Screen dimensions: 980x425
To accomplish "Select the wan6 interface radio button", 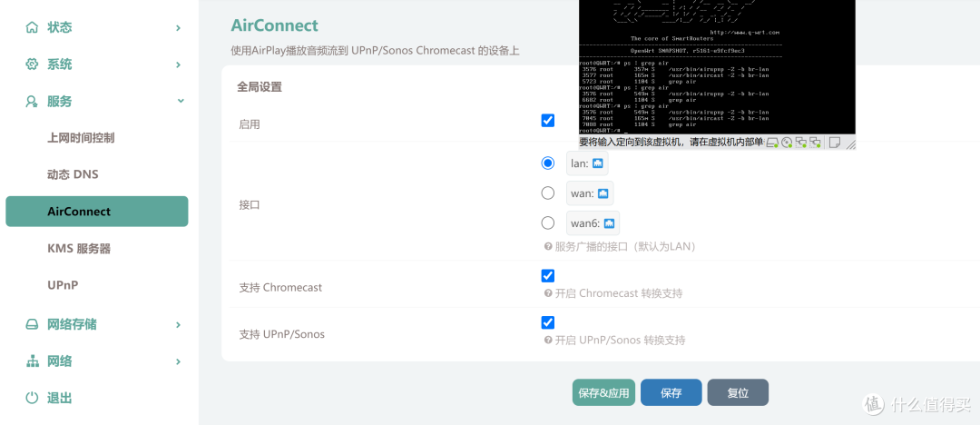I will click(548, 222).
